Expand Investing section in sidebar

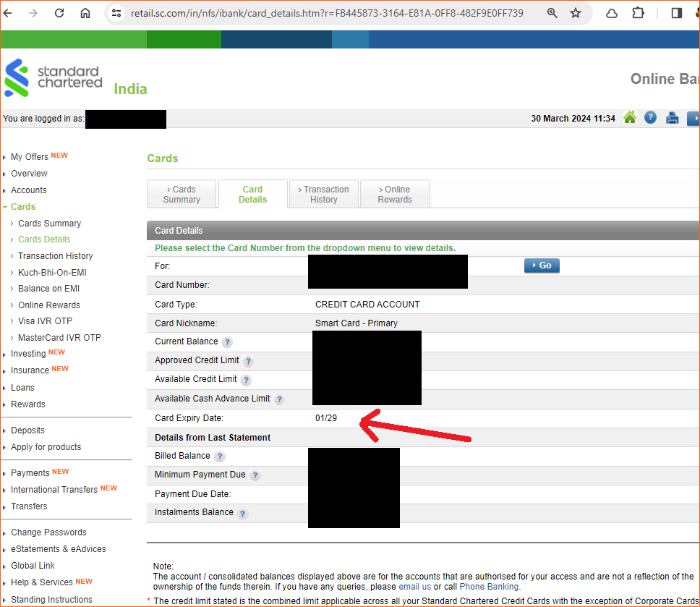(28, 354)
